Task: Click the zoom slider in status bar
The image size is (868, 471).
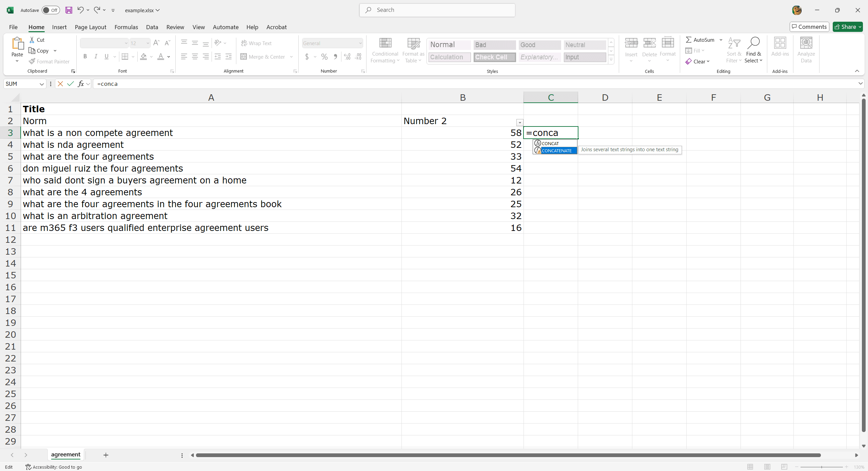Action: point(822,467)
